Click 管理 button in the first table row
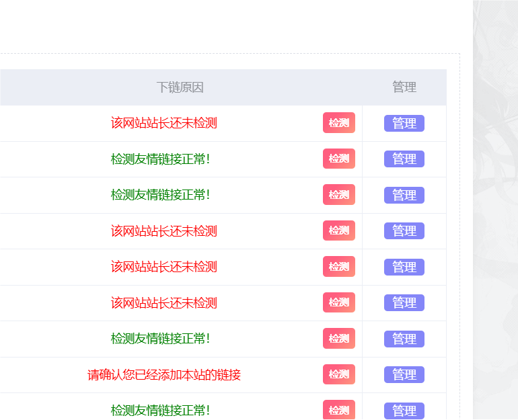Screen dimensions: 518x420 404,124
